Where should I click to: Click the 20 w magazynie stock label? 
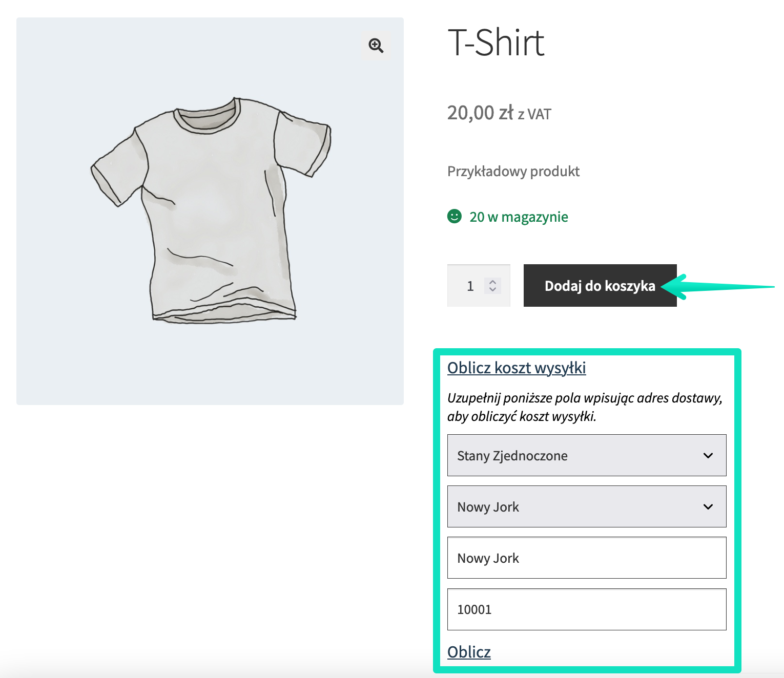click(519, 217)
